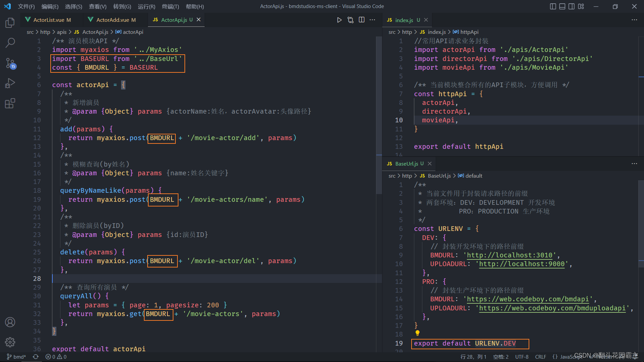Open the Search view in activity bar
Screen dimensions: 644x362
click(x=10, y=43)
